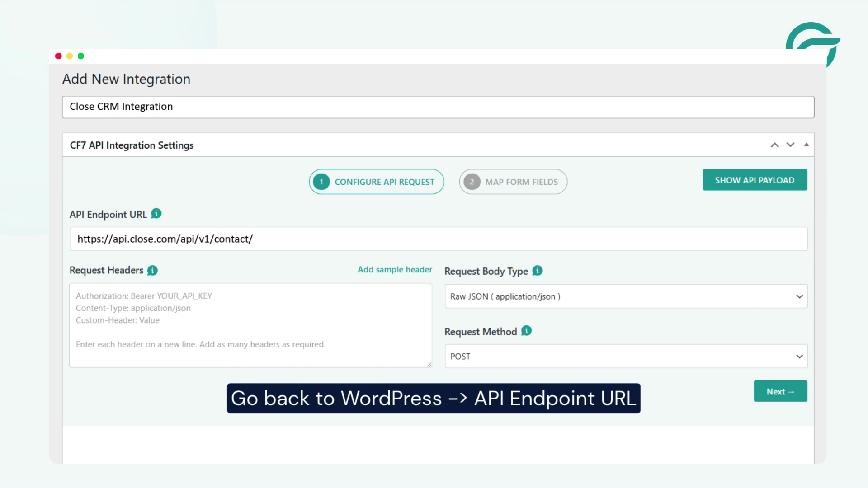Select the Configure API Request step
Screen dimensions: 868x488
tap(377, 182)
